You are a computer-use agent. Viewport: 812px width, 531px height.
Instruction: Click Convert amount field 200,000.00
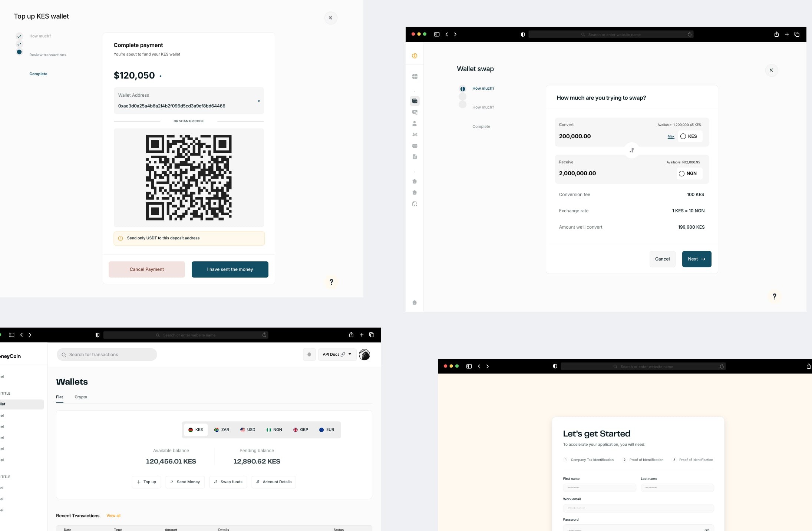tap(575, 136)
